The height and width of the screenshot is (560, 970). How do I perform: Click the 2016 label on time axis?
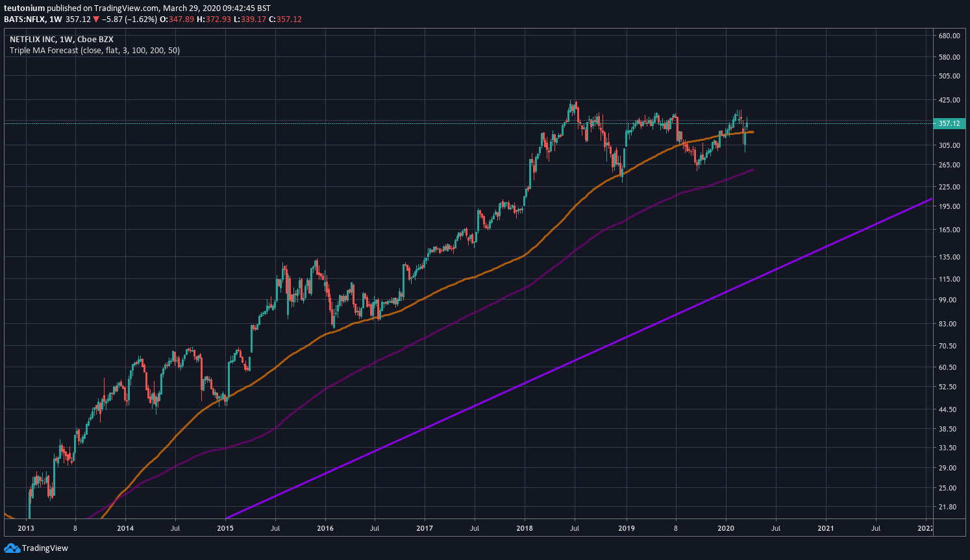(325, 528)
